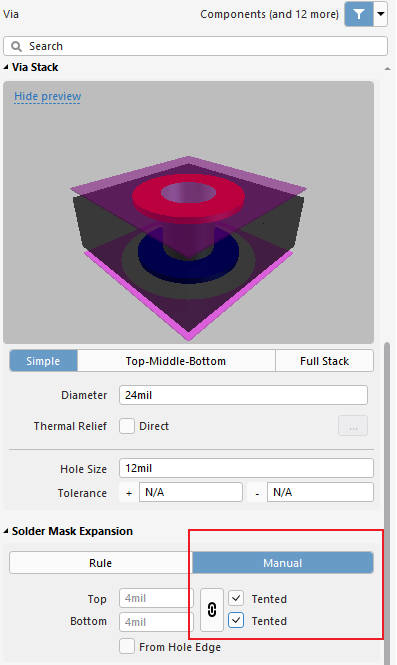
Task: Toggle the Top Tented checkbox
Action: click(x=236, y=598)
